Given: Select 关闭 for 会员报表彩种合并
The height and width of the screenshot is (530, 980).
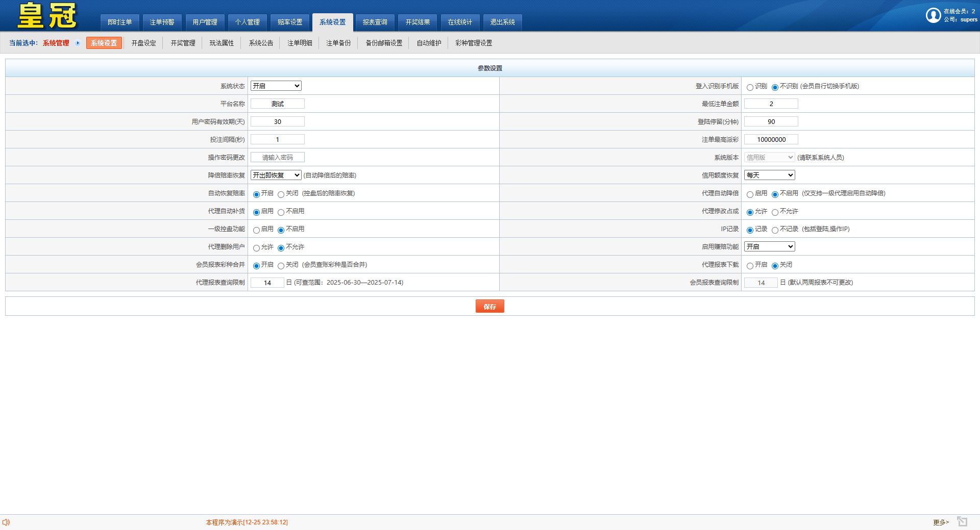Looking at the screenshot, I should pyautogui.click(x=281, y=266).
